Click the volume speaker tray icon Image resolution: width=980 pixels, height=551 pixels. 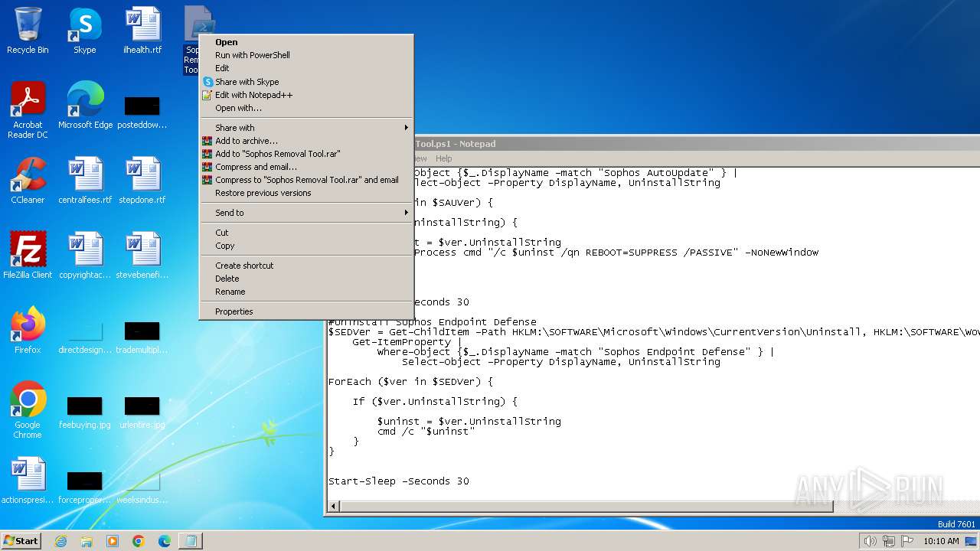click(x=870, y=541)
